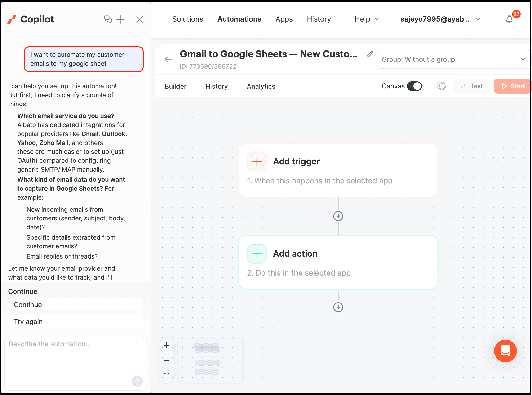532x395 pixels.
Task: Toggle the Canvas switch
Action: (414, 86)
